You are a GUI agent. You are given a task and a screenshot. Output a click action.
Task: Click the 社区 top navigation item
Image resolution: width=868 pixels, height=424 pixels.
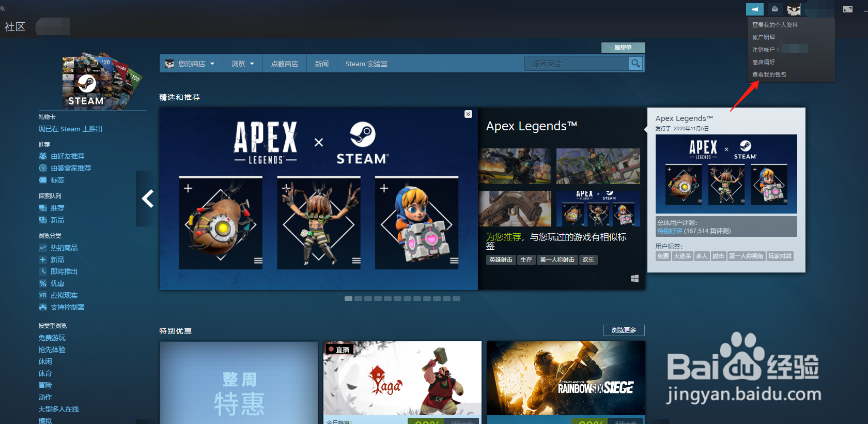click(x=15, y=26)
